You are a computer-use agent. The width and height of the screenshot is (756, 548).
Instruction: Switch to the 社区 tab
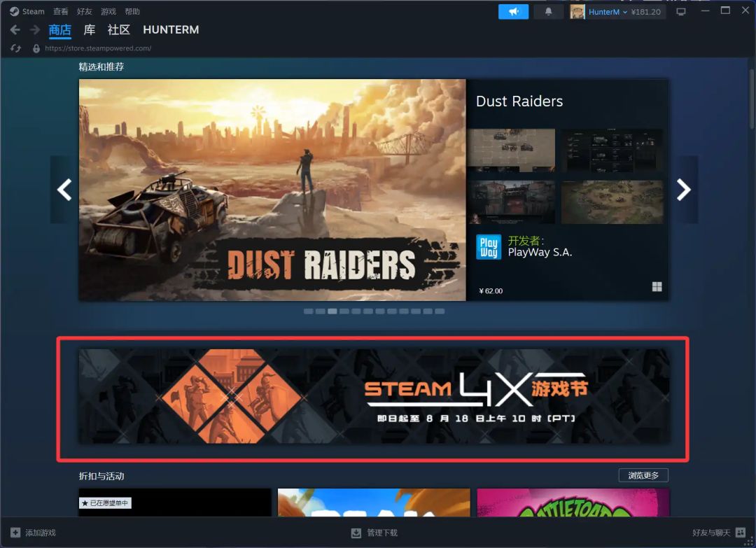pos(119,30)
